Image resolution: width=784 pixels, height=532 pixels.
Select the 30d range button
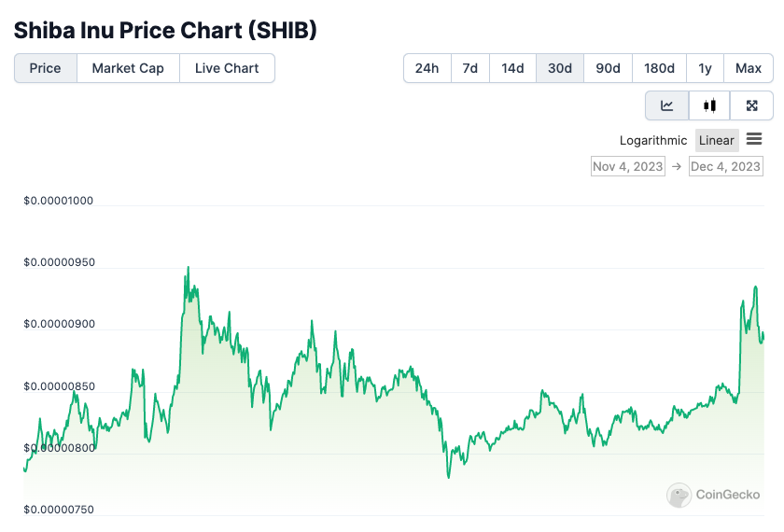click(560, 68)
